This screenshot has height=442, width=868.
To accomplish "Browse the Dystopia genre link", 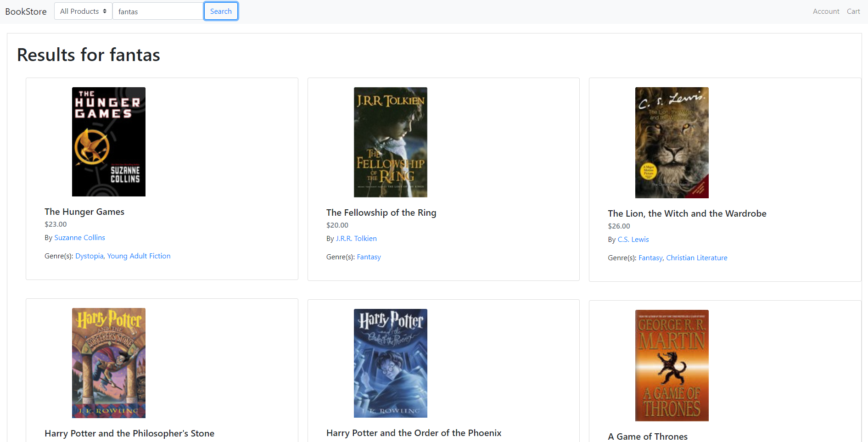I will [89, 256].
